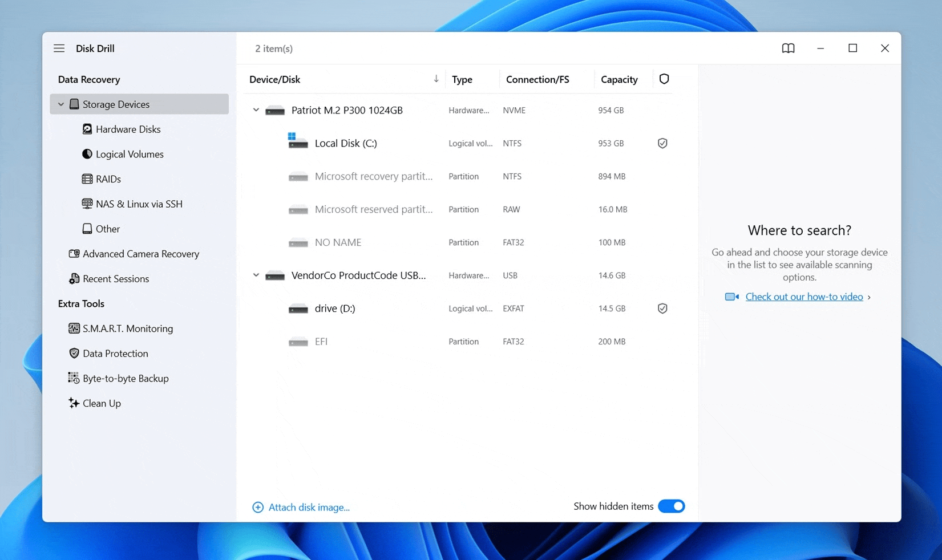Open the hamburger menu
942x560 pixels.
(x=59, y=48)
